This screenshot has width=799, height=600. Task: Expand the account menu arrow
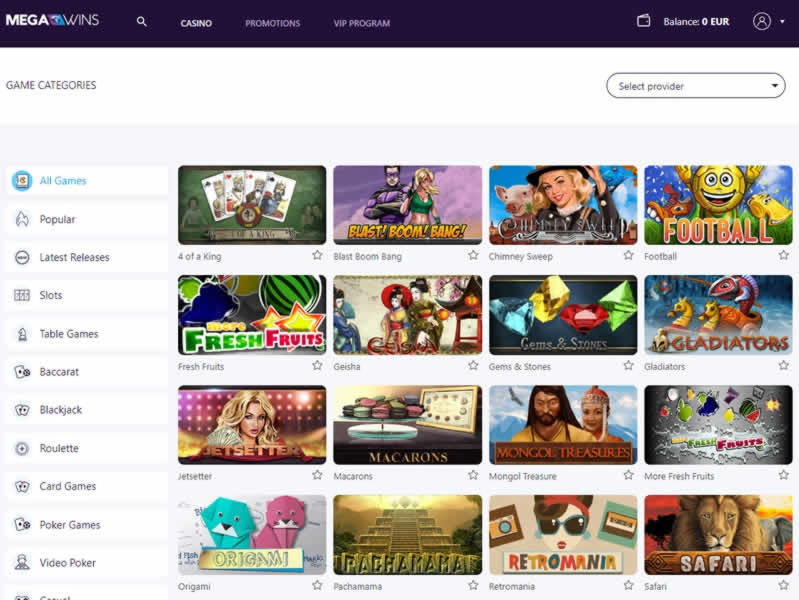click(782, 22)
